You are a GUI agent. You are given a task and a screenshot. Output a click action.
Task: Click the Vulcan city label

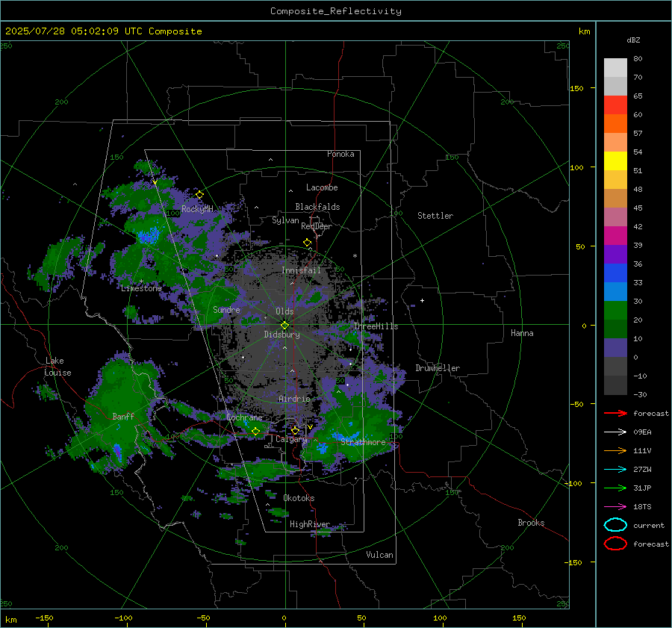click(379, 555)
